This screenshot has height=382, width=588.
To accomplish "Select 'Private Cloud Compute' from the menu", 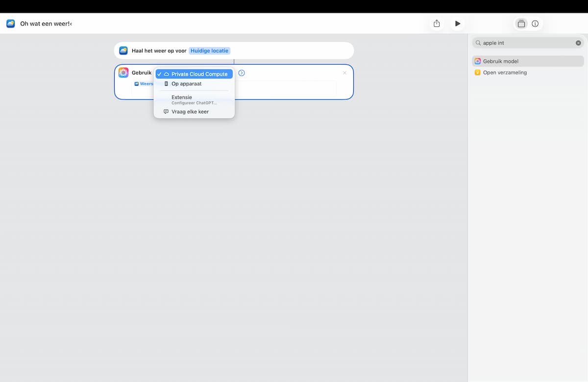I will pos(195,74).
